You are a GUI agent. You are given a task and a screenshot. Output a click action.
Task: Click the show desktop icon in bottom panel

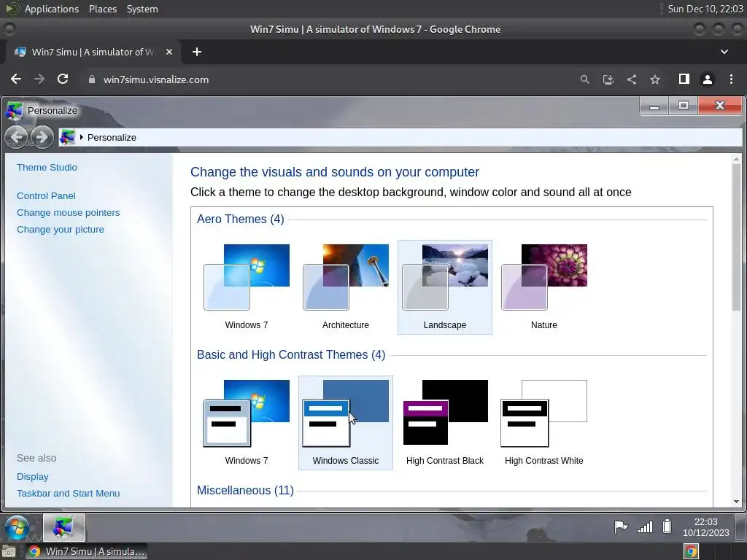click(8, 552)
